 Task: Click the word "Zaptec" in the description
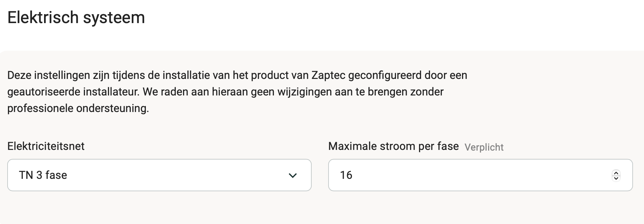[x=328, y=75]
